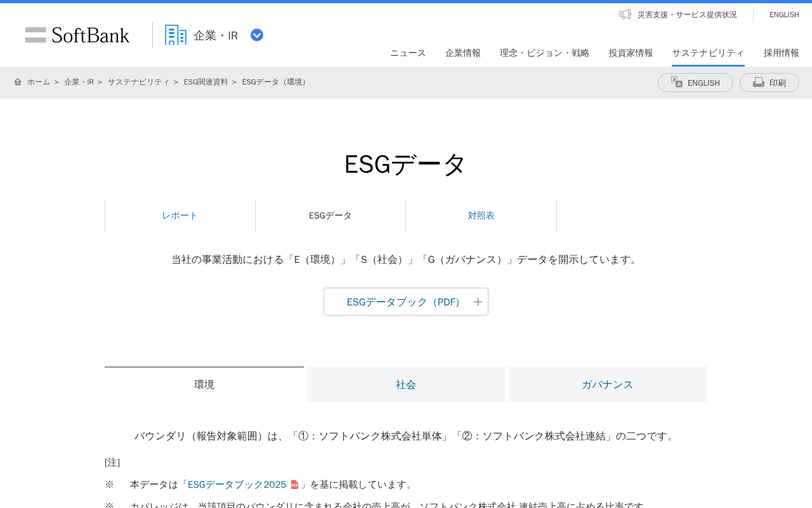Open the 企業情報 menu

463,53
